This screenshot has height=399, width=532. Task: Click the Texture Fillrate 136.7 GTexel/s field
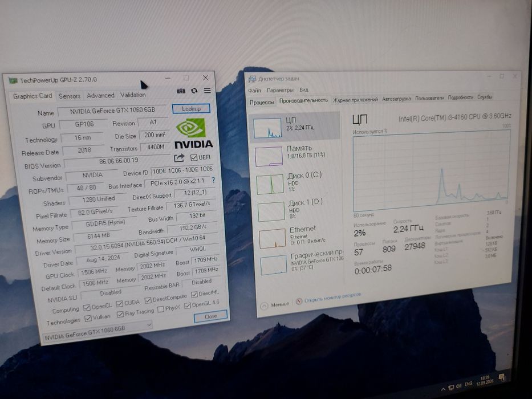point(192,205)
